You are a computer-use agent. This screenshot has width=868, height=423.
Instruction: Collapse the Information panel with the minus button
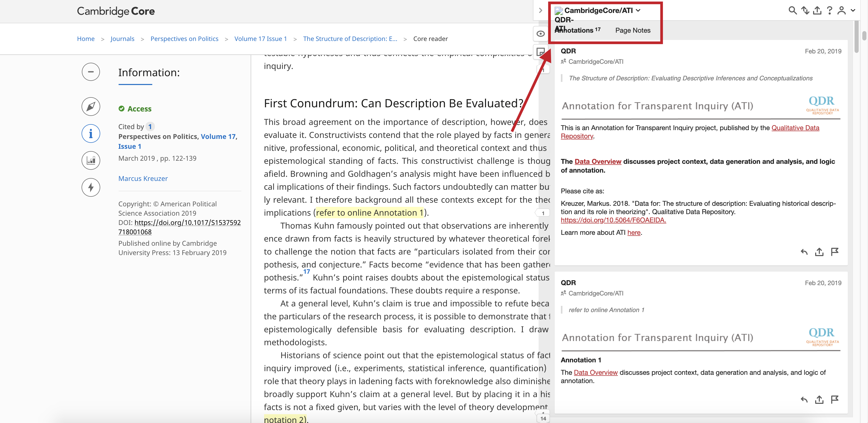click(91, 72)
